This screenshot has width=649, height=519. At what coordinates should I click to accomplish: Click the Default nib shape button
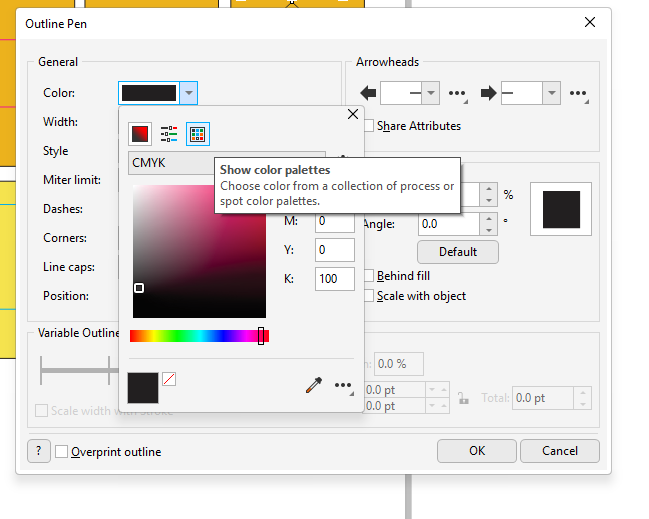tap(457, 251)
